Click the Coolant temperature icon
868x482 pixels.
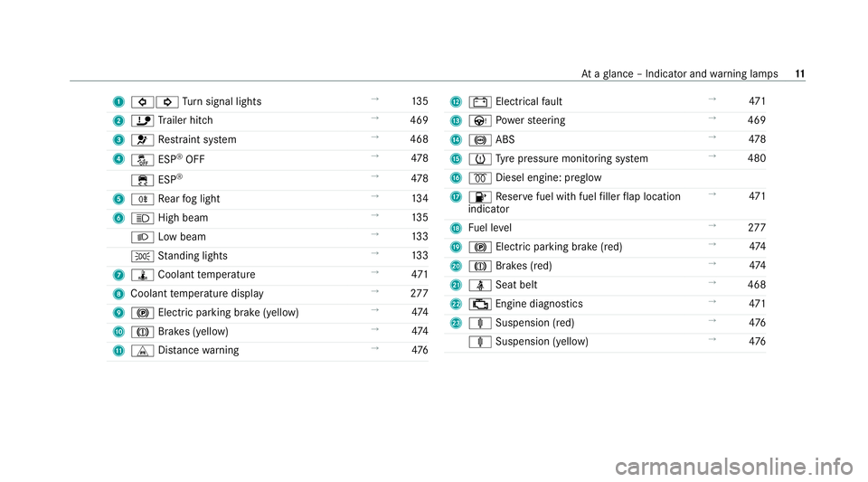point(142,275)
